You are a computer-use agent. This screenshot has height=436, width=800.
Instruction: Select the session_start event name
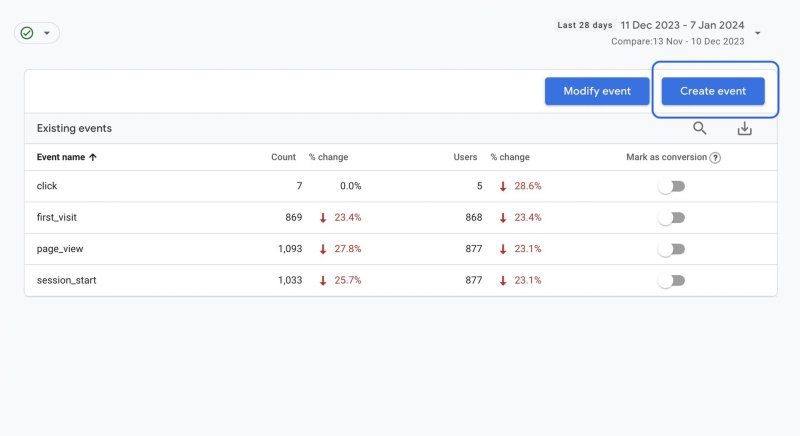[x=66, y=280]
